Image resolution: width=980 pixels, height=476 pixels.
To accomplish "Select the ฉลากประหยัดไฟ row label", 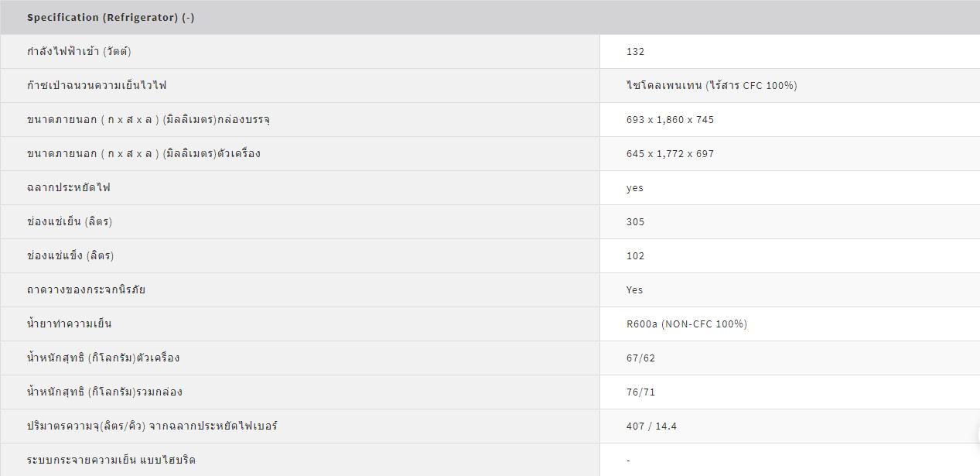I will [68, 187].
